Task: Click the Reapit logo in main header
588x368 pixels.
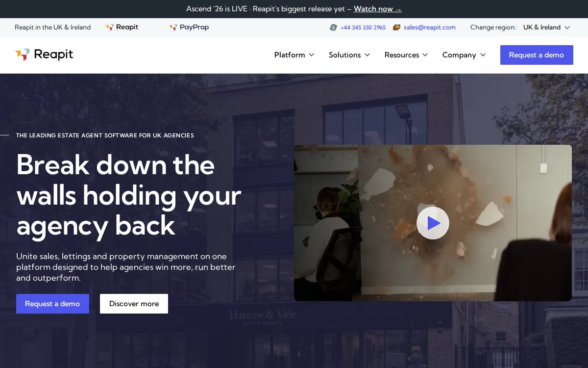Action: point(44,54)
